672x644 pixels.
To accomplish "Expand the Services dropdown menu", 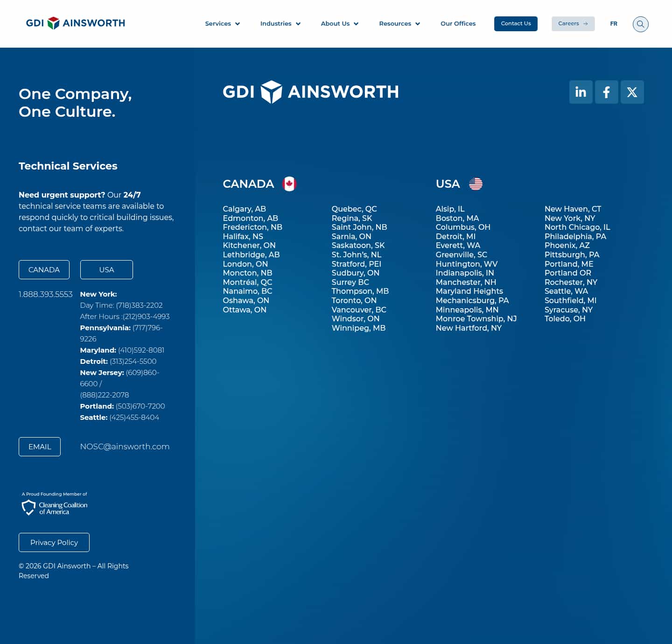I will (222, 23).
